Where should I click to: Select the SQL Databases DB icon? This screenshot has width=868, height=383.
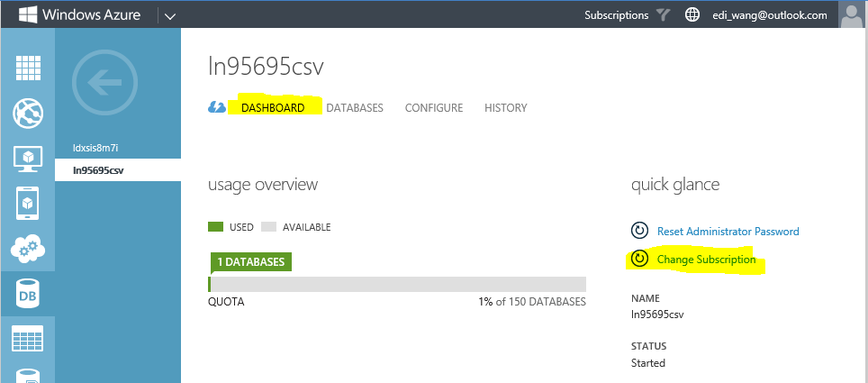(28, 294)
